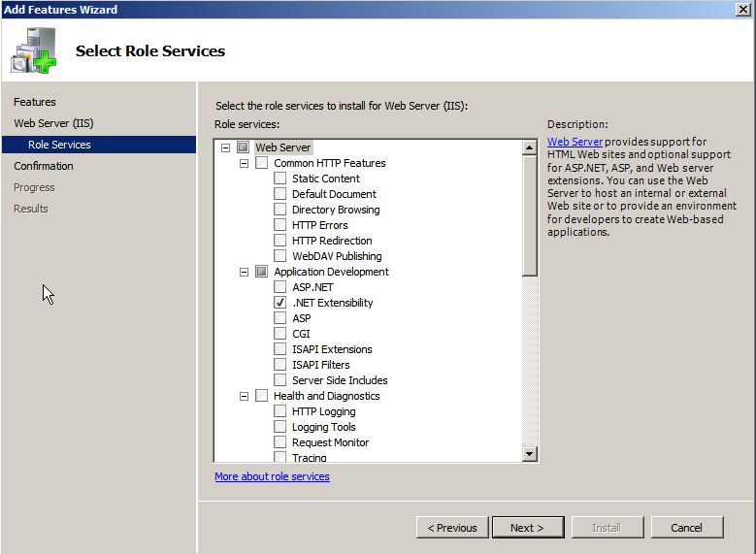Tick the Default Document checkbox

279,194
